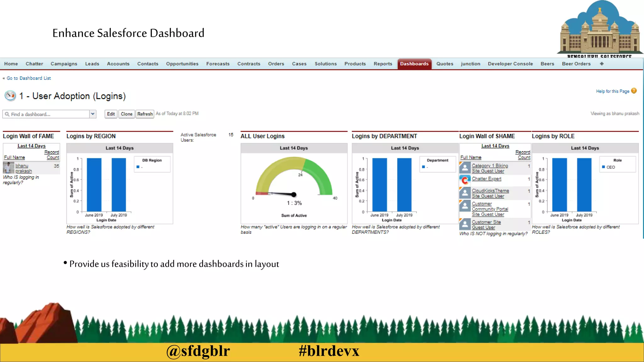Open Customer Community Portal Site Guest User

pos(490,209)
